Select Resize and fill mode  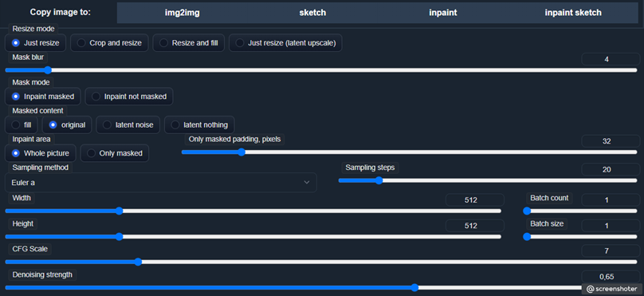click(x=189, y=43)
